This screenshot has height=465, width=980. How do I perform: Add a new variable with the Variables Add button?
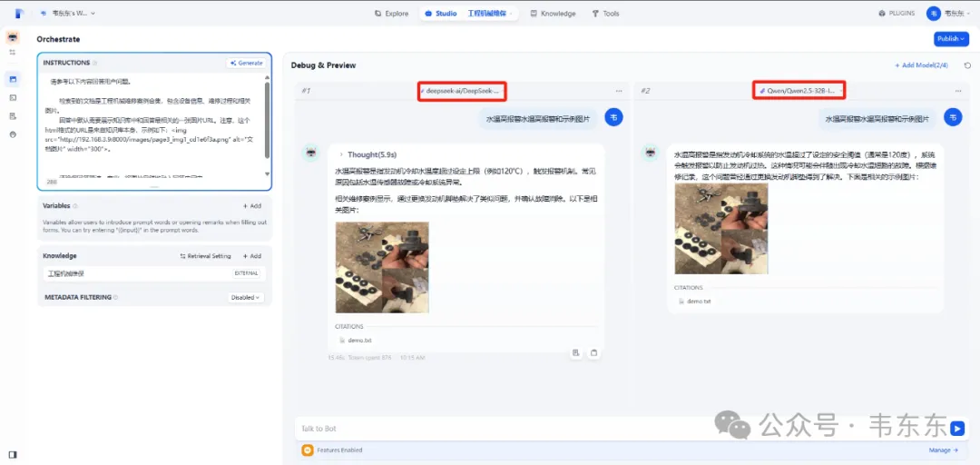tap(252, 206)
